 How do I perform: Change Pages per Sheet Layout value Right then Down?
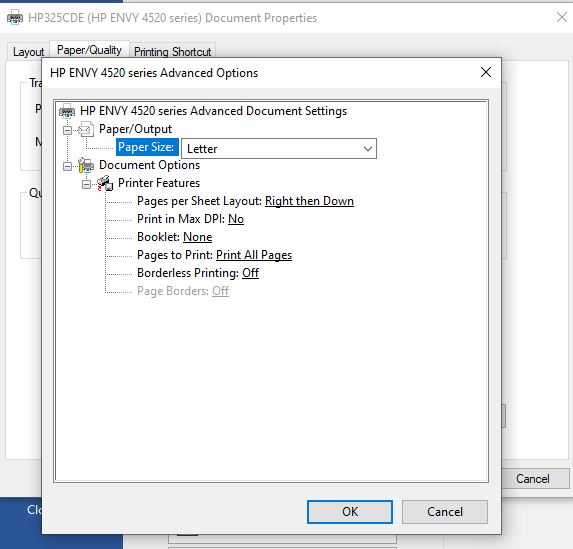click(309, 201)
